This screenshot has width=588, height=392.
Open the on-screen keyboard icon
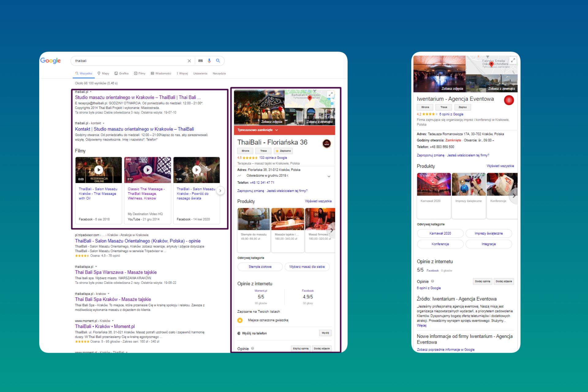[200, 61]
